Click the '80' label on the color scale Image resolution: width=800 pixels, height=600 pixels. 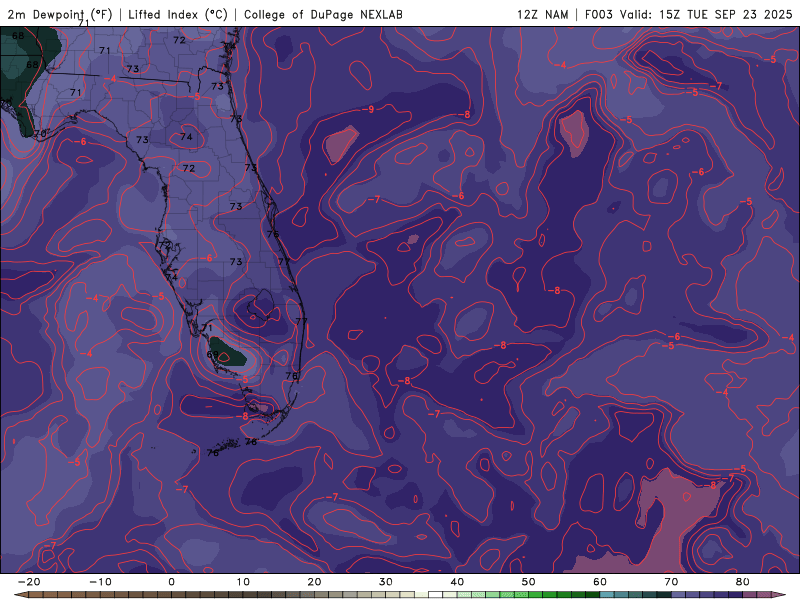743,582
